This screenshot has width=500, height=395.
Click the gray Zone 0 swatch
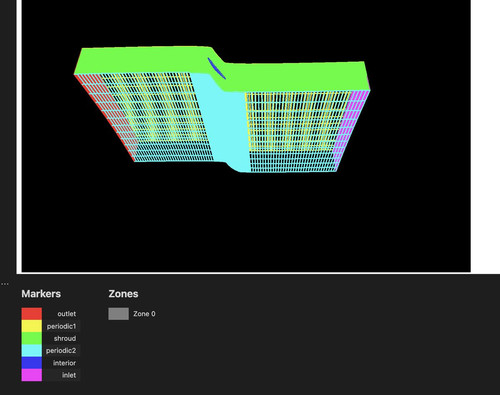coord(118,314)
